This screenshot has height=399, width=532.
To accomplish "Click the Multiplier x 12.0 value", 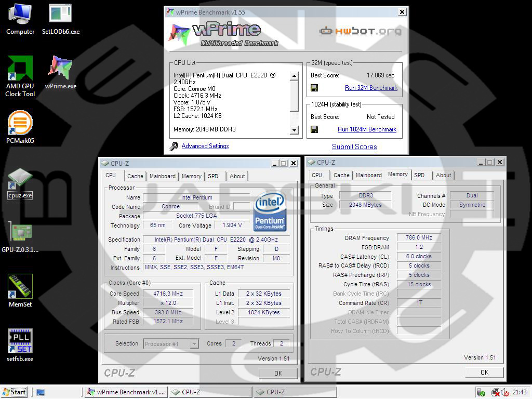I will pos(168,303).
